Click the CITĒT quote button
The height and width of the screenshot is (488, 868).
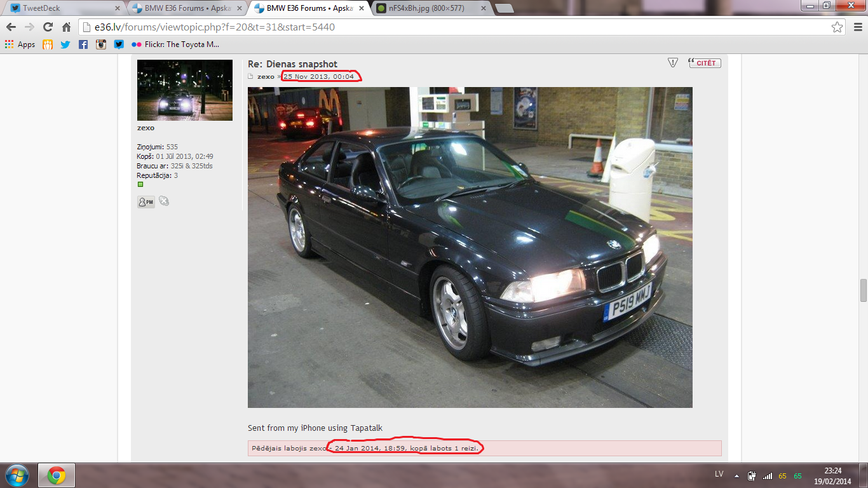click(x=705, y=63)
